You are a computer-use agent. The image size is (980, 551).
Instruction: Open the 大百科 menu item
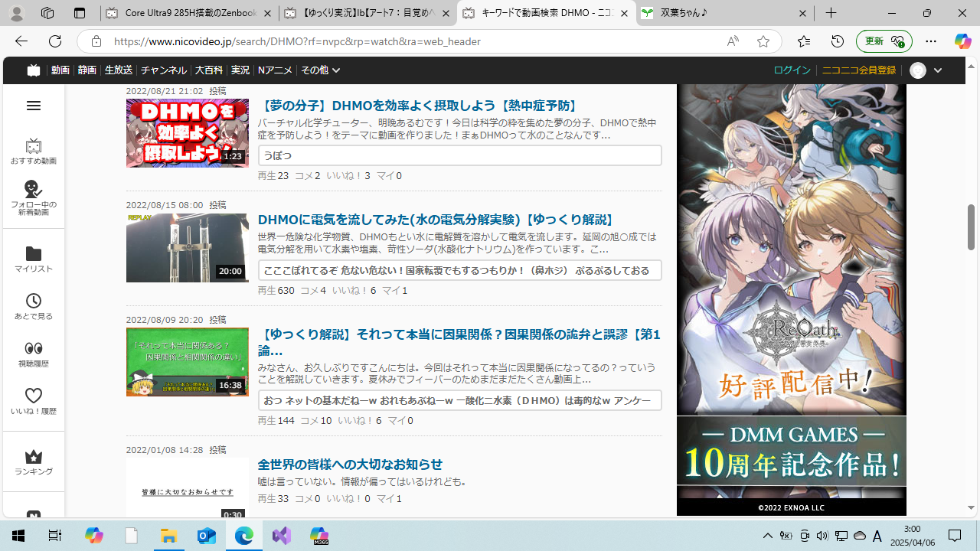[x=208, y=70]
